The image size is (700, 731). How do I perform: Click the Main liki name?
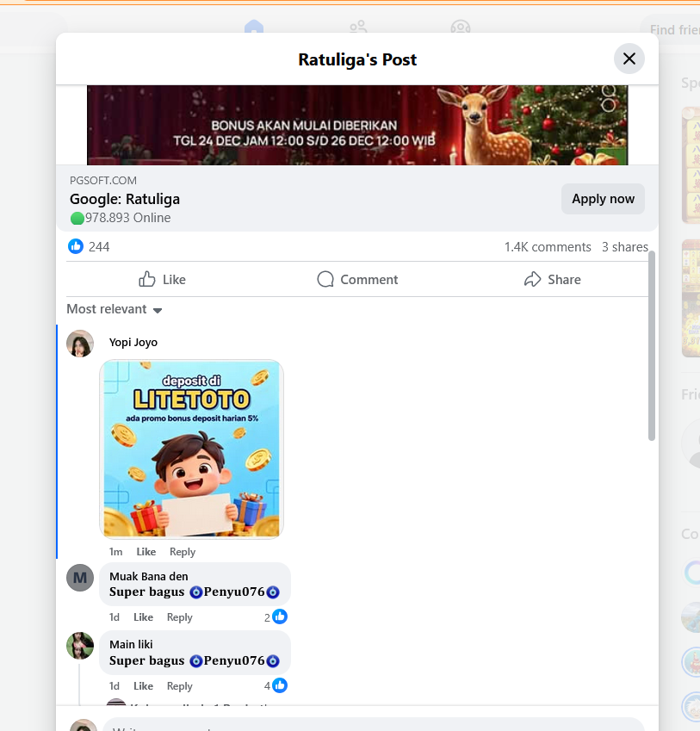click(x=131, y=644)
